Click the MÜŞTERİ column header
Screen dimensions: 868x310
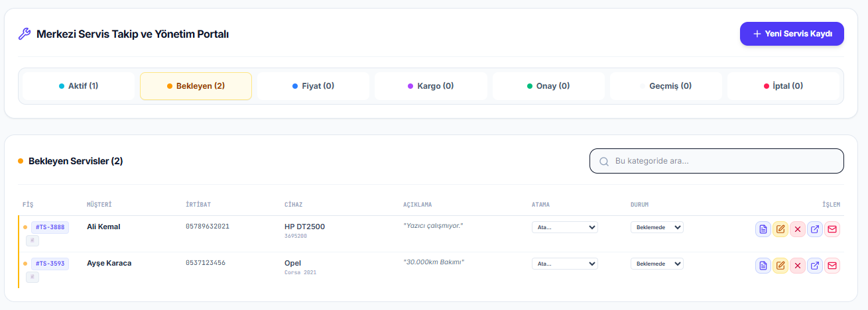click(99, 205)
